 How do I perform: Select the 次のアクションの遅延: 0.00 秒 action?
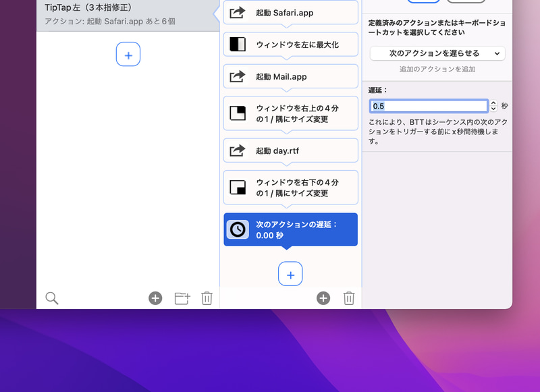pyautogui.click(x=291, y=229)
